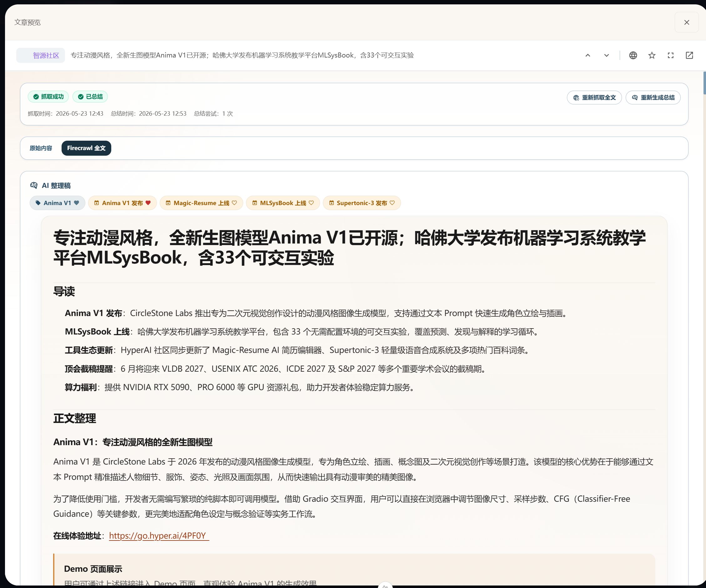Click the AI 整理稿 section label

coord(56,186)
